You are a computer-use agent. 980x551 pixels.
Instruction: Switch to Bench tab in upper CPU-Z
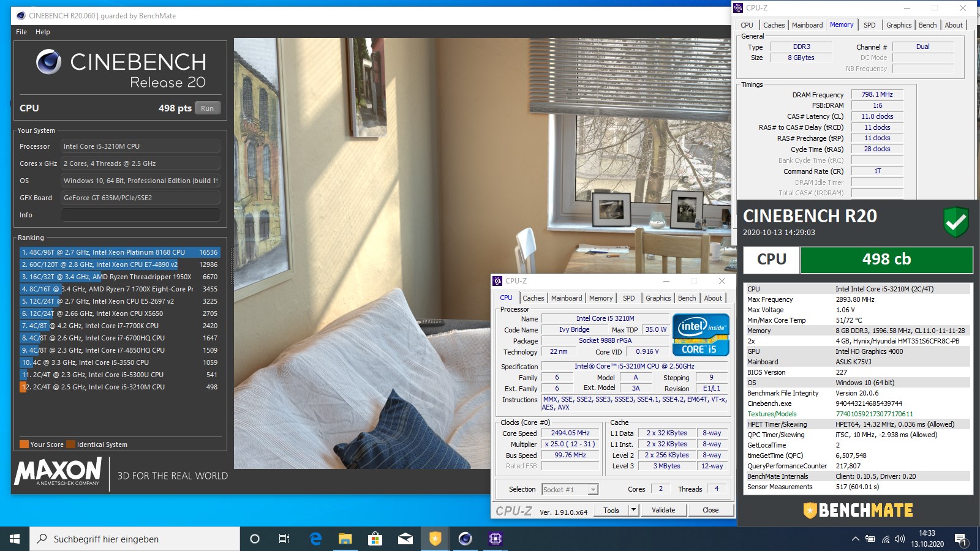tap(927, 25)
